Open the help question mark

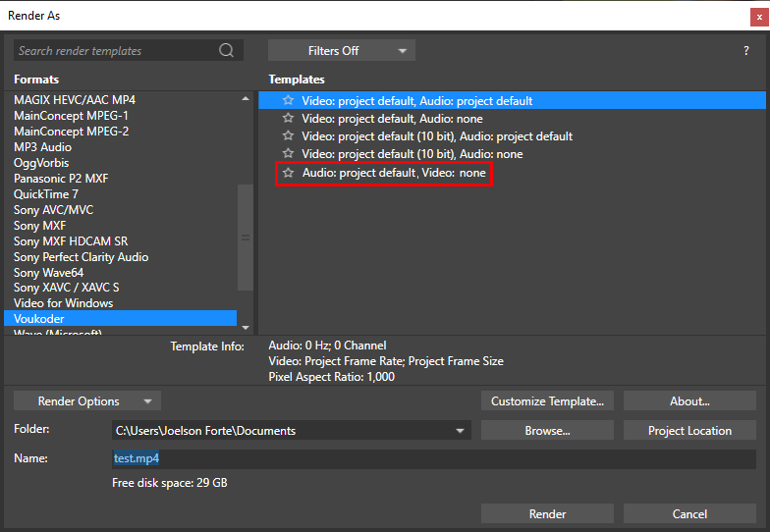click(x=746, y=51)
